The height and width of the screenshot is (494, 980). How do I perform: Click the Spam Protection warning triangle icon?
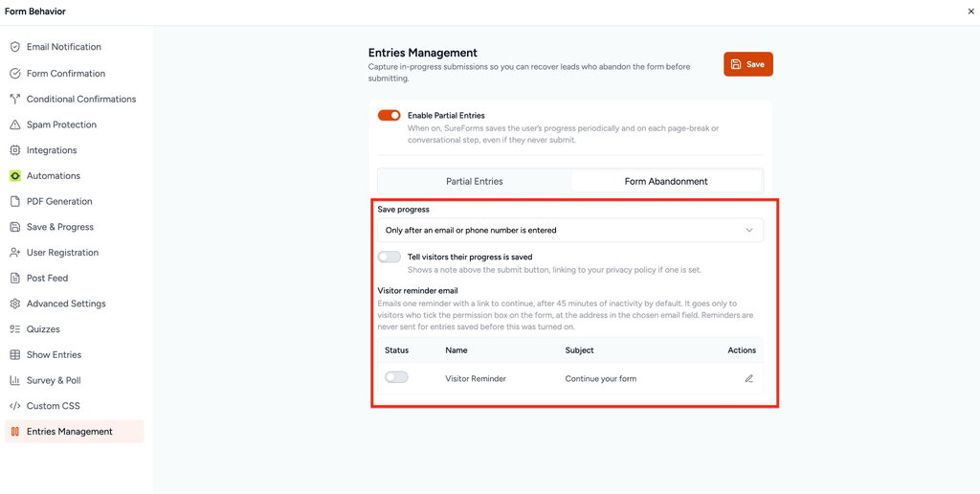pyautogui.click(x=15, y=124)
